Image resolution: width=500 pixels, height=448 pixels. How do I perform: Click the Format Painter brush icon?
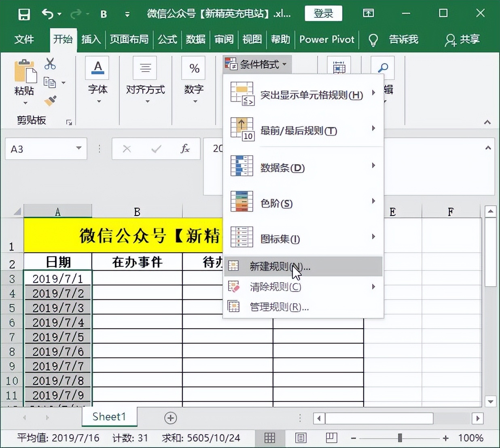[x=50, y=100]
